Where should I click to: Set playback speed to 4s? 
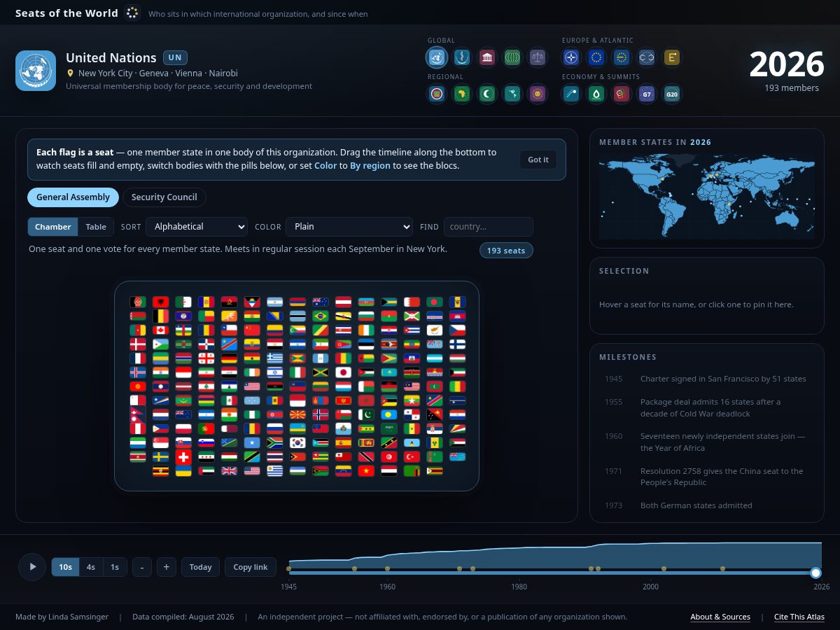tap(91, 567)
